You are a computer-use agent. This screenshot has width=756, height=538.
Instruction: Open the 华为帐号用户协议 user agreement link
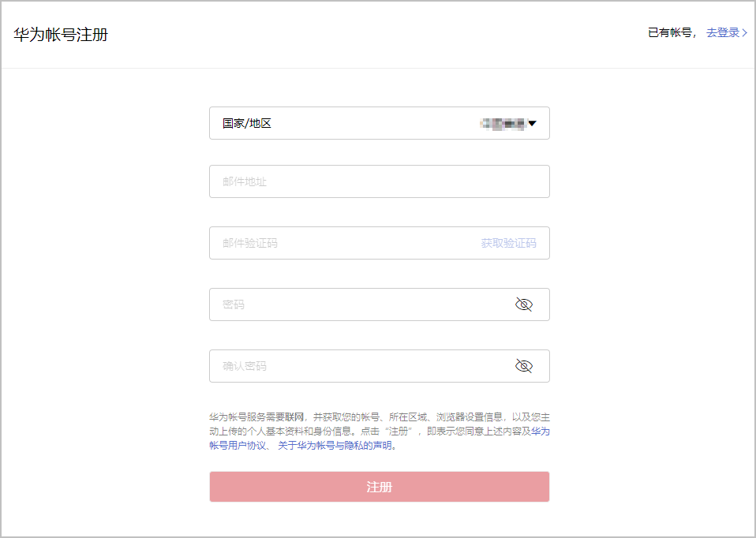[x=238, y=446]
